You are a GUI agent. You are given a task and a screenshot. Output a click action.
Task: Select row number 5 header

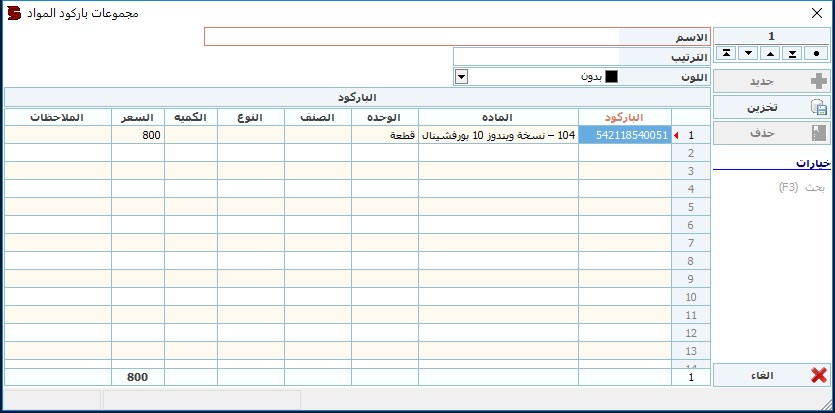click(x=691, y=207)
